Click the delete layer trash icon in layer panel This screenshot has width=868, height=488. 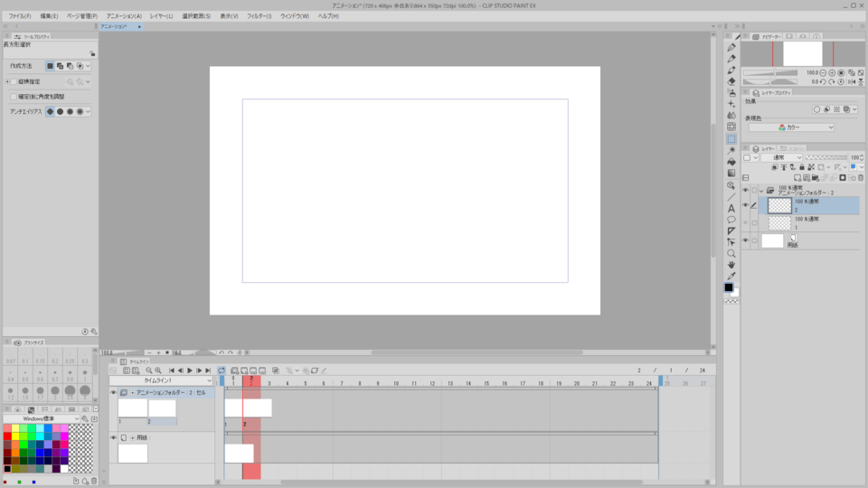pyautogui.click(x=861, y=178)
